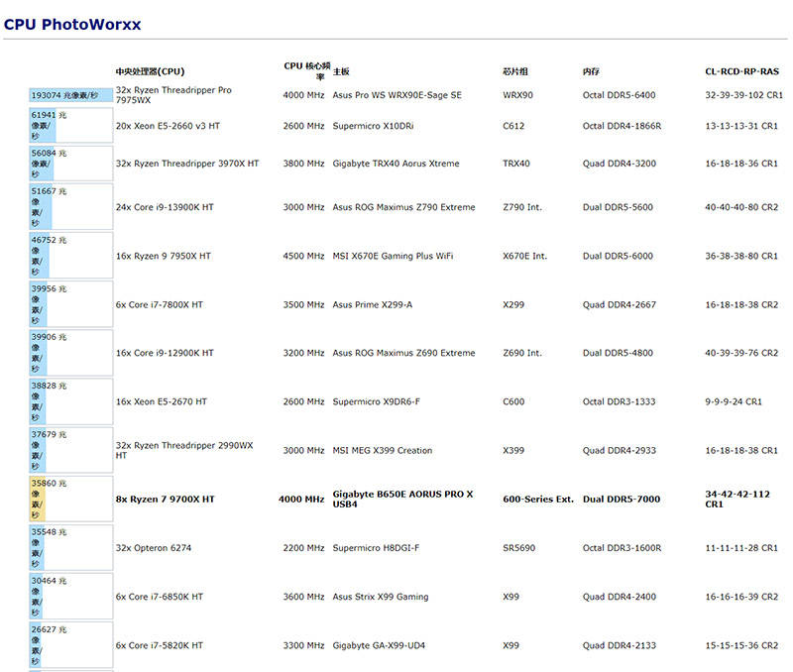793x672 pixels.
Task: Click the Gigabyte GA-X99-UD4 motherboard cell
Action: click(379, 645)
